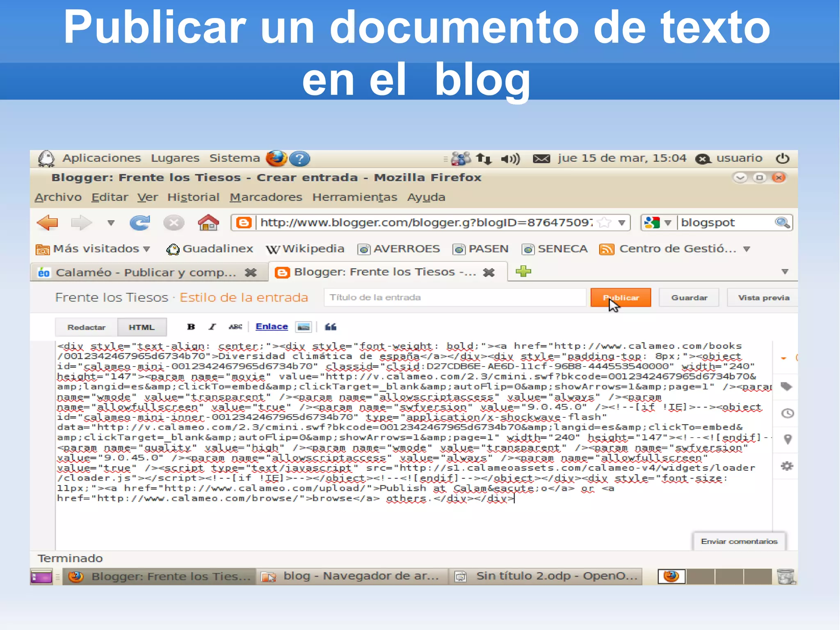Click the blogspot search box
This screenshot has width=840, height=630.
[725, 222]
